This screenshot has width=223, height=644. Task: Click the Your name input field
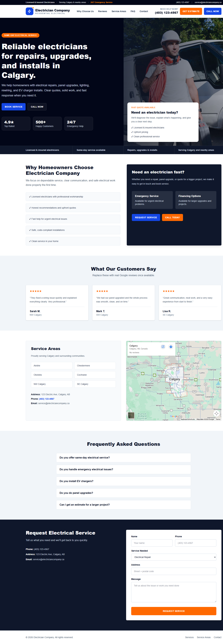[x=152, y=543]
